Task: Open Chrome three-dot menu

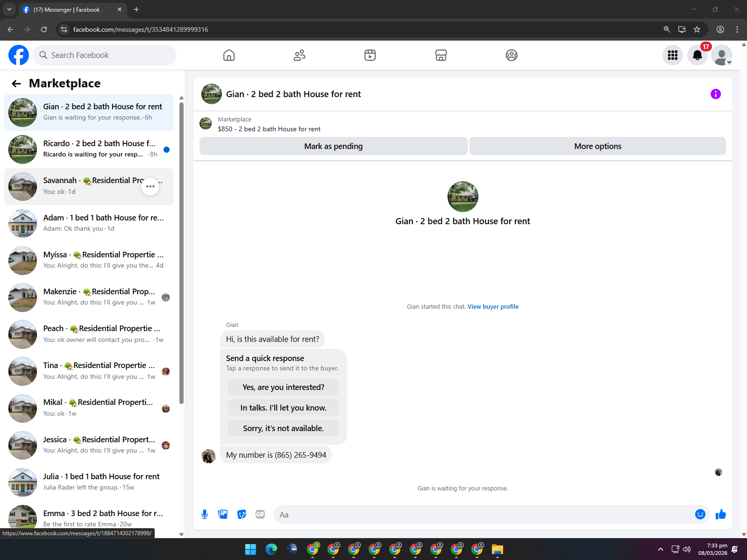Action: (x=737, y=29)
